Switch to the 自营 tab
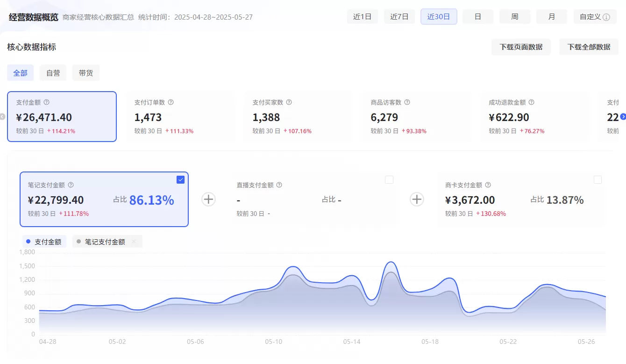This screenshot has height=364, width=626. (x=53, y=72)
